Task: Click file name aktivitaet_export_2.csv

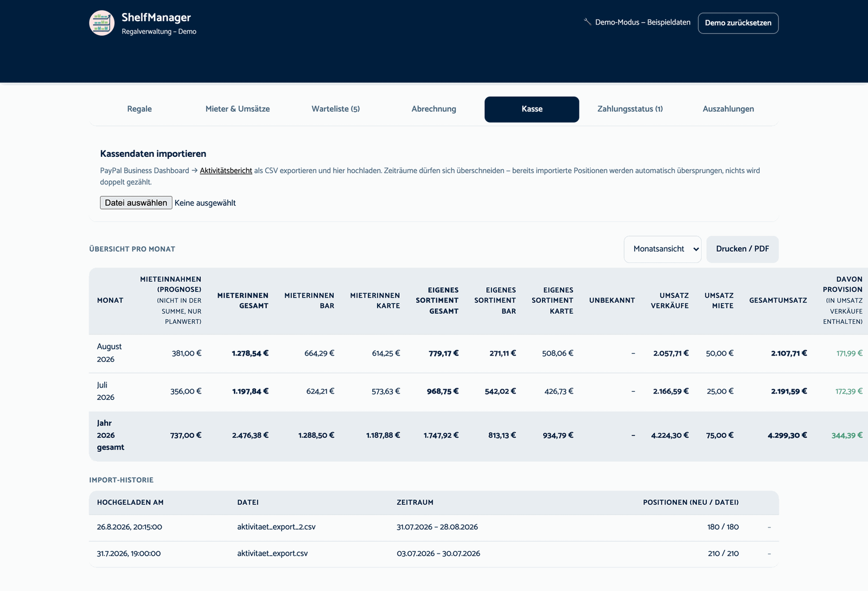Action: [276, 527]
